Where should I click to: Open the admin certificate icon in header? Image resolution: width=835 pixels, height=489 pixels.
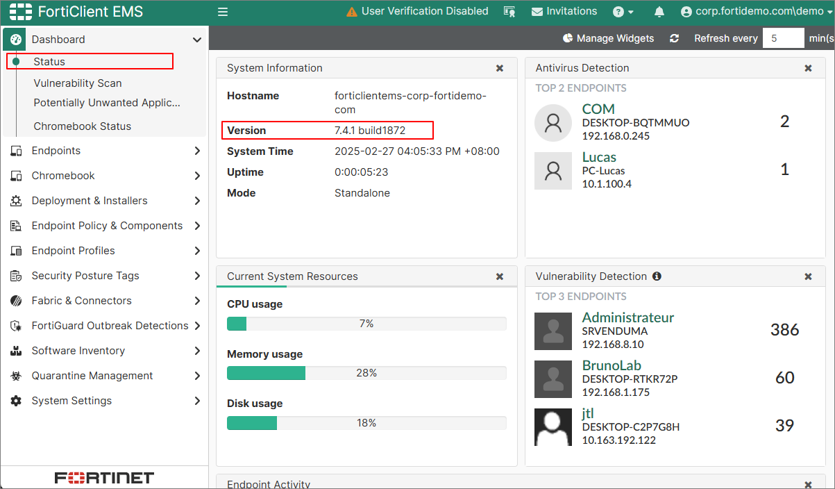pyautogui.click(x=510, y=12)
